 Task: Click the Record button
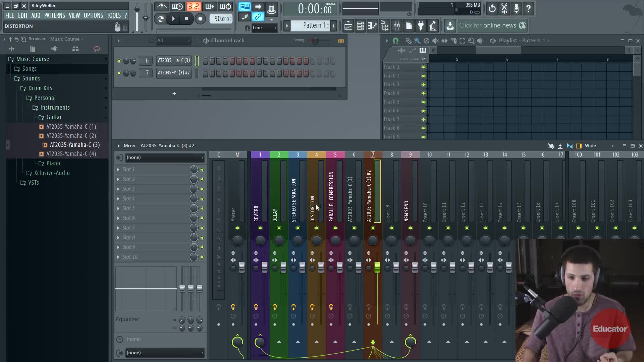[x=200, y=19]
